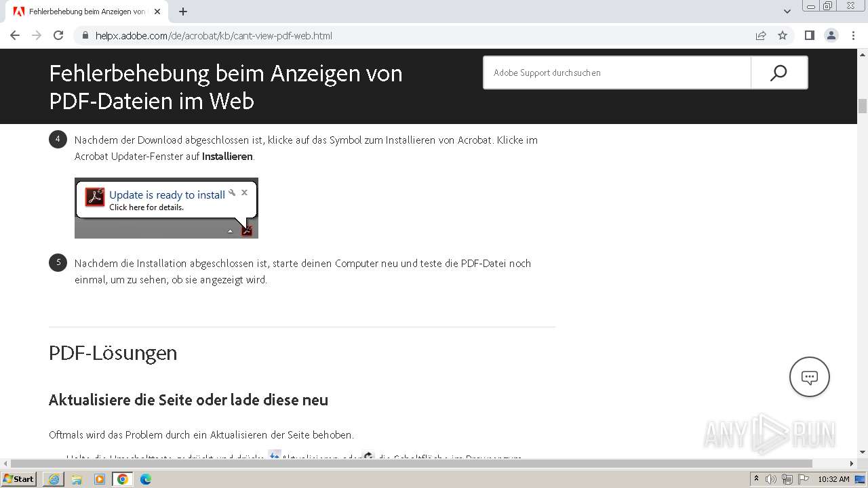
Task: Open the media player taskbar icon
Action: tap(100, 479)
